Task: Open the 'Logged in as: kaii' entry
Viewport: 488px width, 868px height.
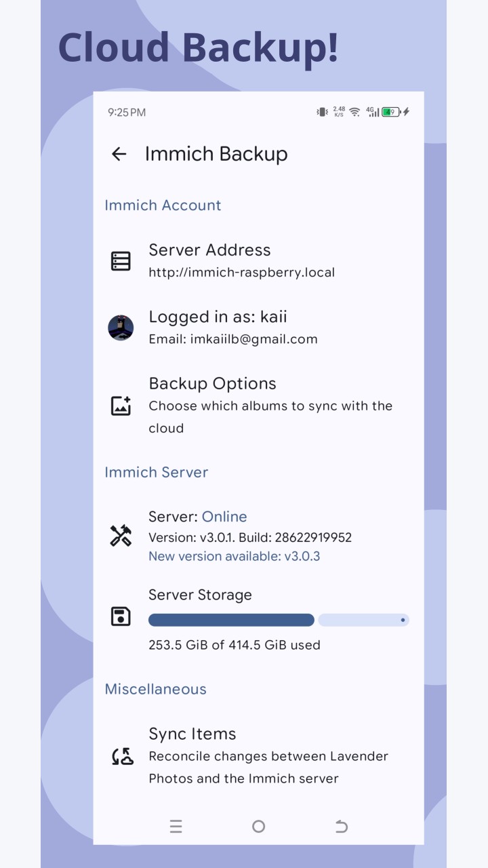Action: (258, 328)
